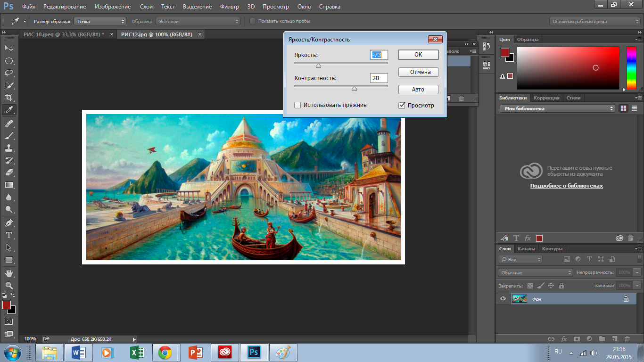Enable the 'Использовать прежние' checkbox
Image resolution: width=644 pixels, height=362 pixels.
coord(297,105)
